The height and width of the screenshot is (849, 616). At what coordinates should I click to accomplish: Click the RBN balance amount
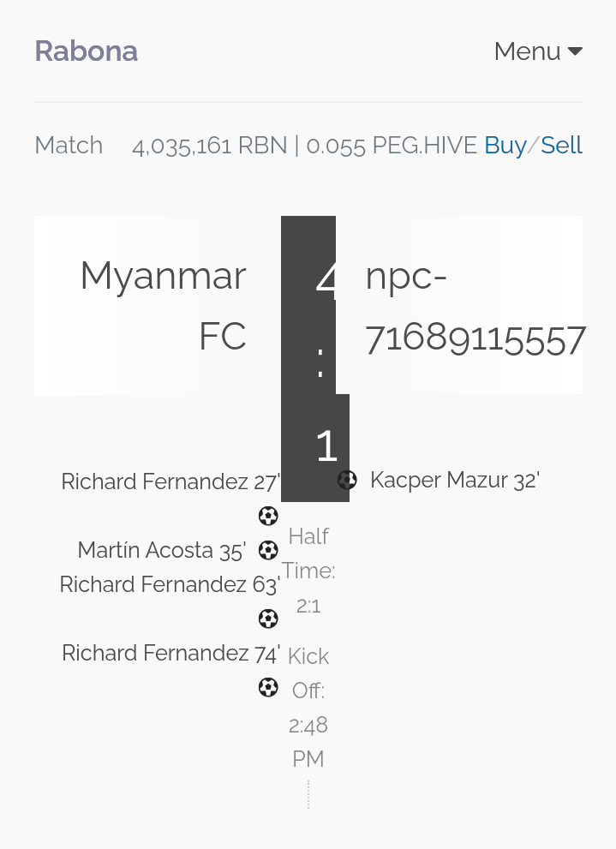(210, 146)
